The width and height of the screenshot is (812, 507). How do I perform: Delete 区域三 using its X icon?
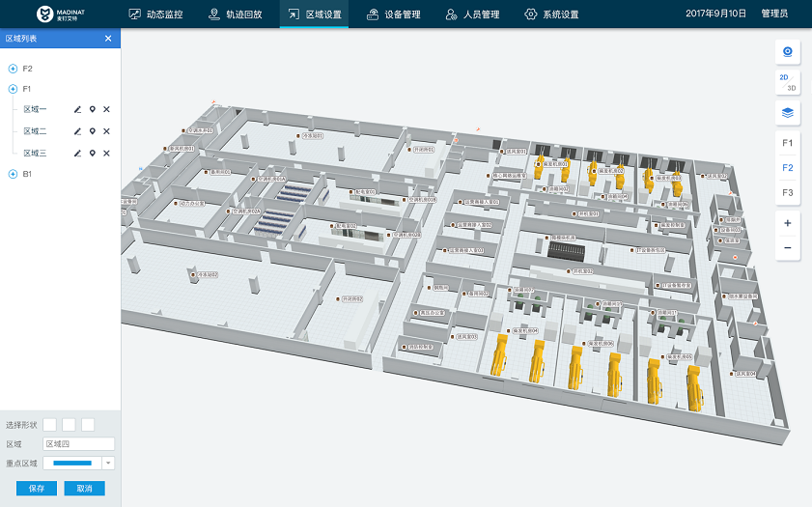click(x=106, y=154)
